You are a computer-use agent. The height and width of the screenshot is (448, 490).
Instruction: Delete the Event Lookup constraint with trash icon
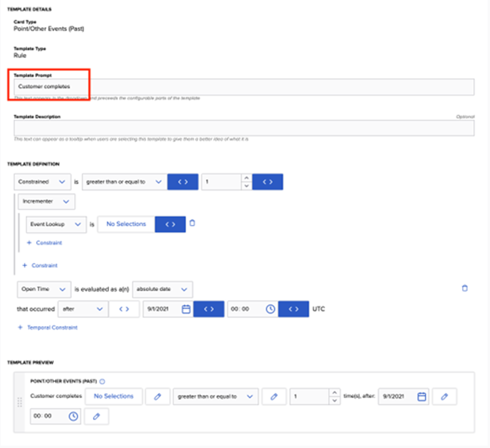193,223
